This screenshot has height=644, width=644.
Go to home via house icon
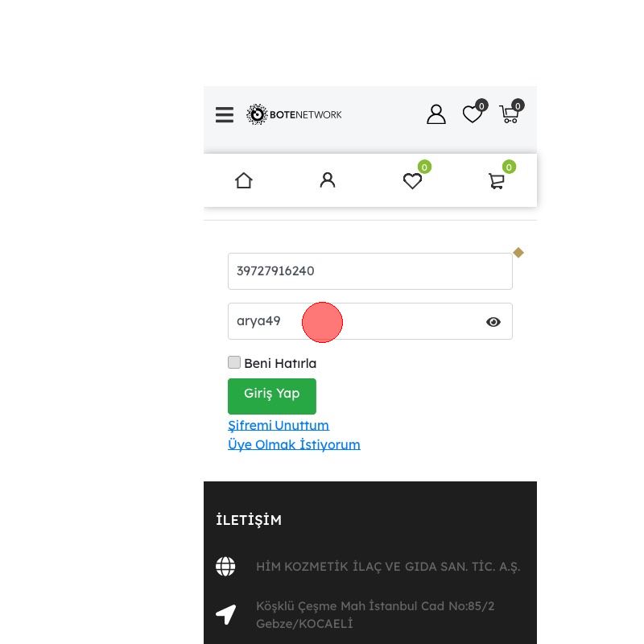point(244,180)
